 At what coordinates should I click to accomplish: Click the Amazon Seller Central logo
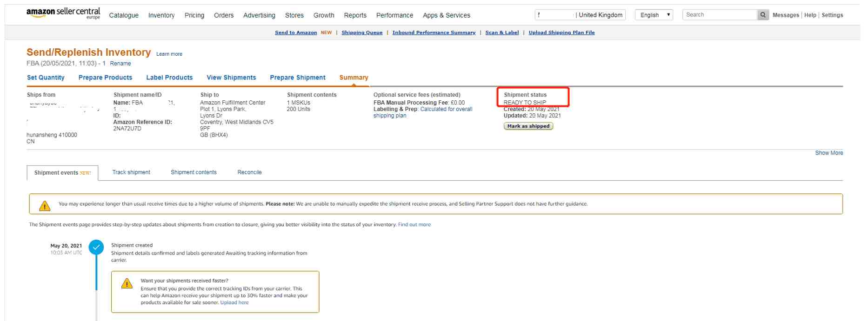63,13
